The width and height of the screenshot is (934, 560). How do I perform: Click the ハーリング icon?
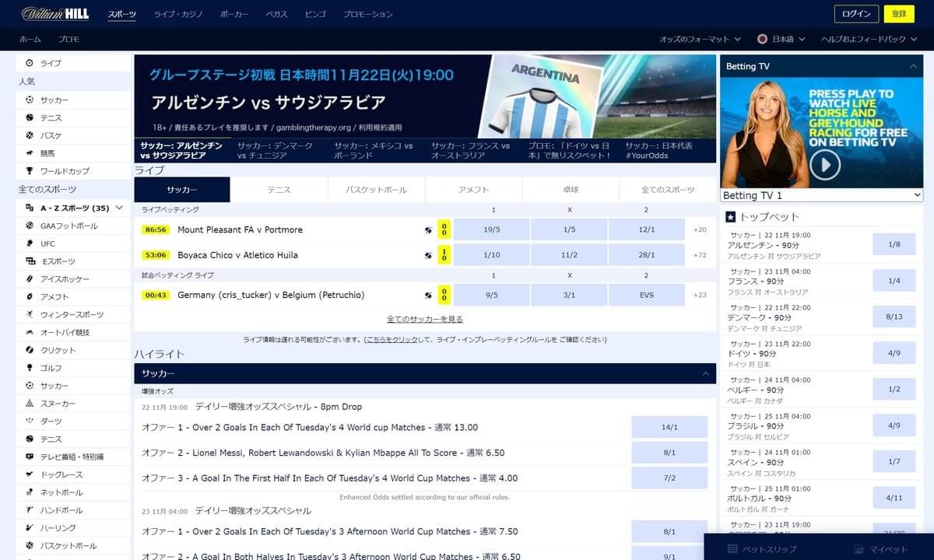30,528
